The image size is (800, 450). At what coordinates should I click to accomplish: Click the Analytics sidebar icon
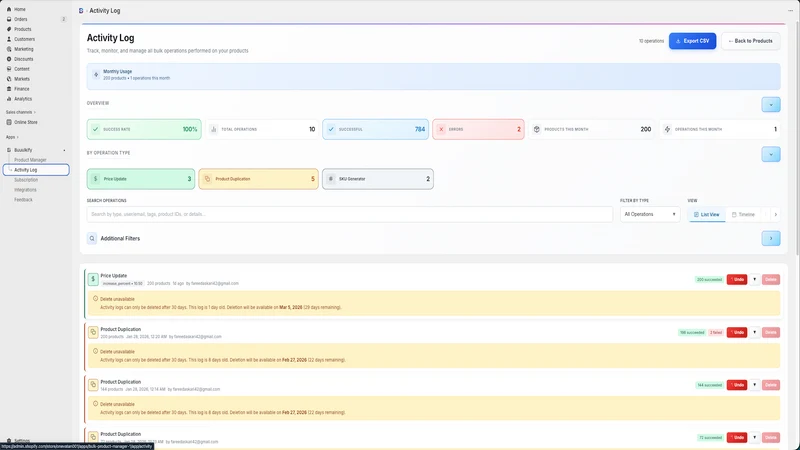coord(9,98)
